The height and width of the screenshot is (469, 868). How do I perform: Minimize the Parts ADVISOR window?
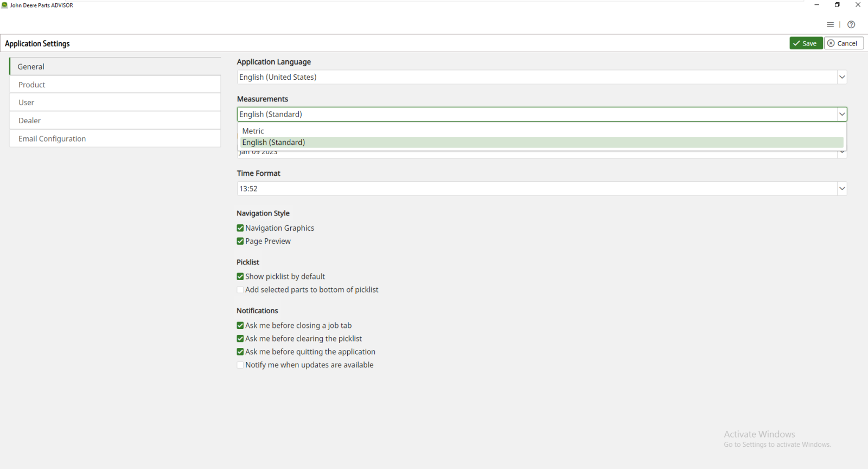point(816,5)
